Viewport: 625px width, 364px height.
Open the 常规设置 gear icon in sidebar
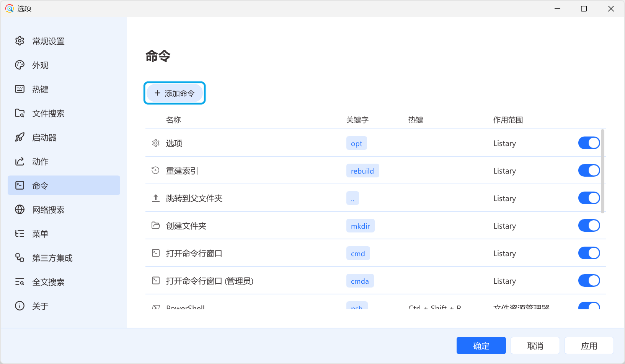20,41
